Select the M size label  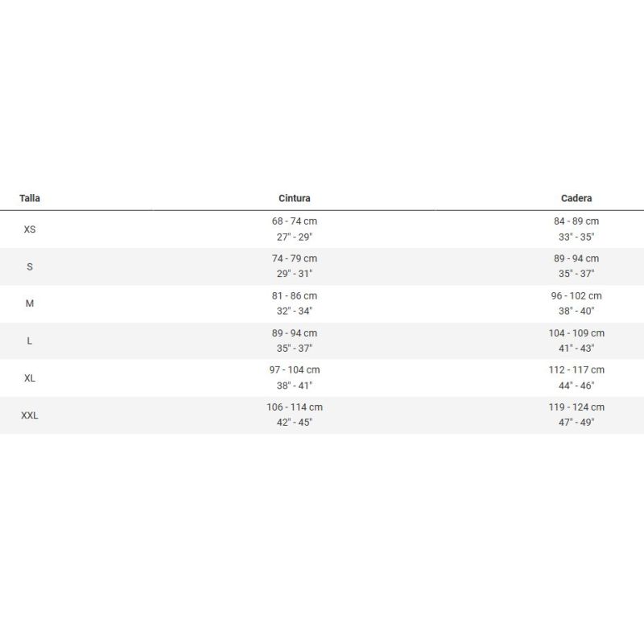(x=30, y=303)
